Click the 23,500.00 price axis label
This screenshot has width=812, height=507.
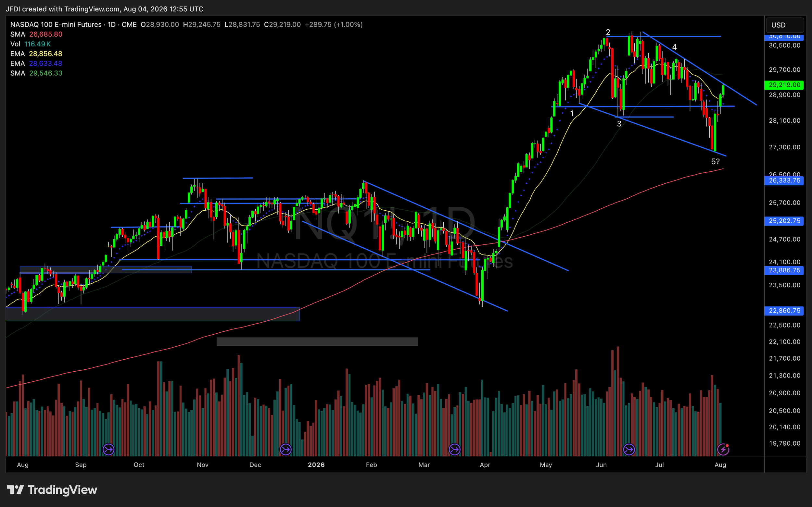[x=784, y=285]
